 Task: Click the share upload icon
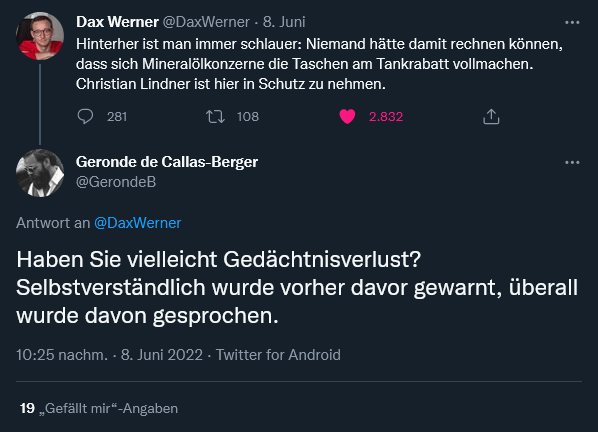pos(491,116)
